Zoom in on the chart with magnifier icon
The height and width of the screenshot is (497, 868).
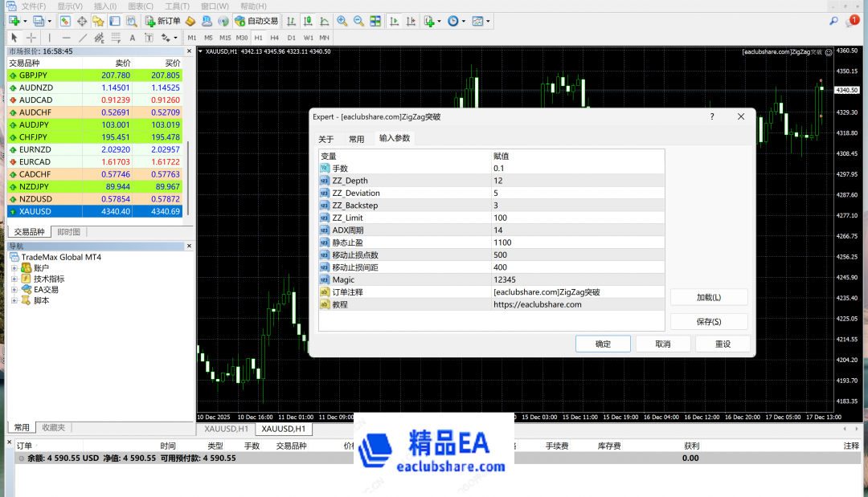point(342,21)
